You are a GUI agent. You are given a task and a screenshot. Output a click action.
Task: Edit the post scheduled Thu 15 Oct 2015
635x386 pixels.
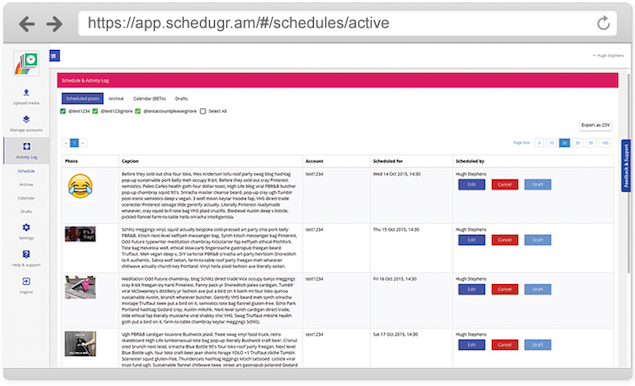[x=472, y=240]
